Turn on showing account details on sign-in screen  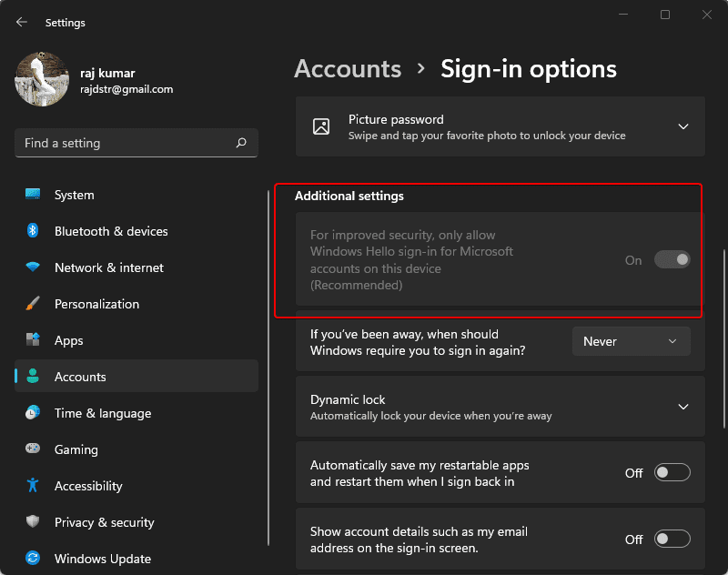[672, 539]
